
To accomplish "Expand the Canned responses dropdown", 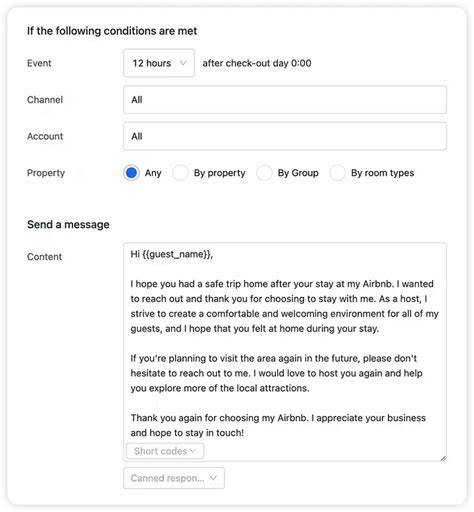I will [174, 478].
